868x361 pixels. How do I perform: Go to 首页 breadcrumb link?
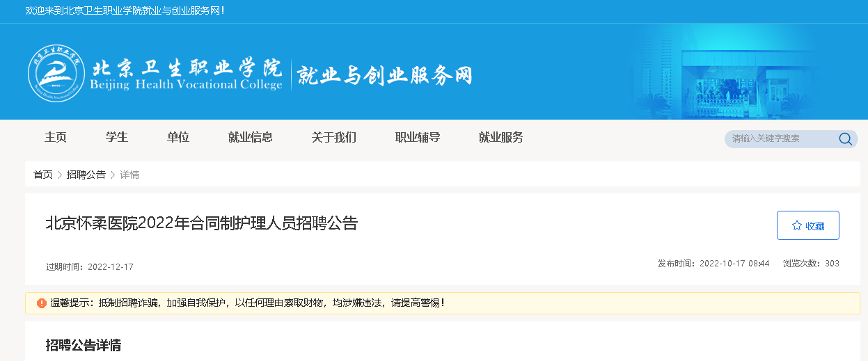[x=43, y=175]
